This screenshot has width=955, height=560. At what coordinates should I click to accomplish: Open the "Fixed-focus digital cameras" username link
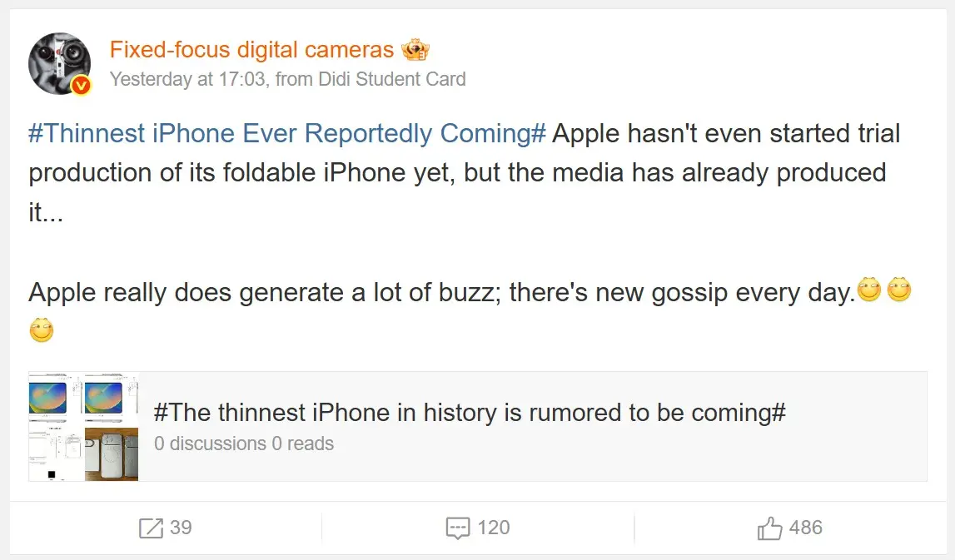click(x=251, y=50)
